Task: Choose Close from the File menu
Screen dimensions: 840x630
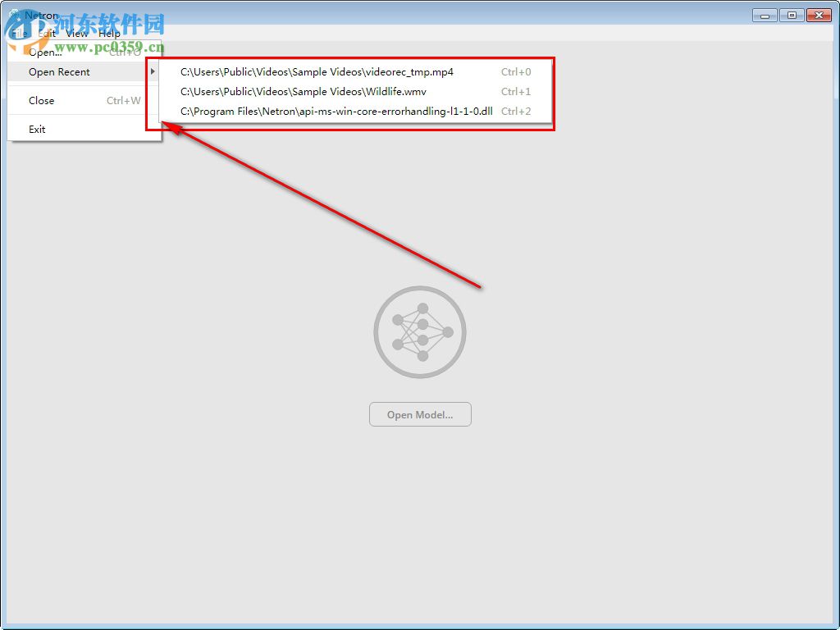Action: (84, 100)
